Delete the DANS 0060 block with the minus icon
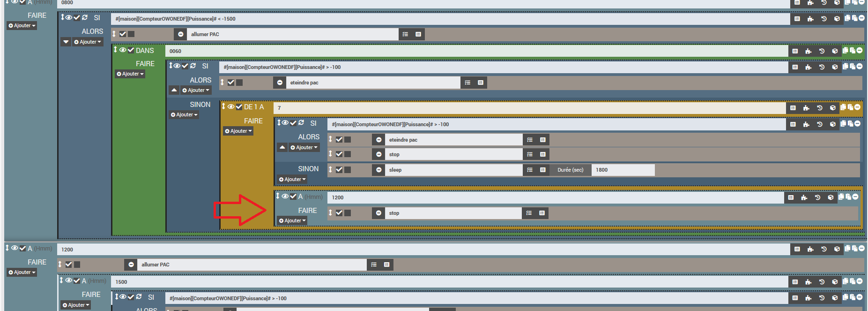 (x=860, y=50)
